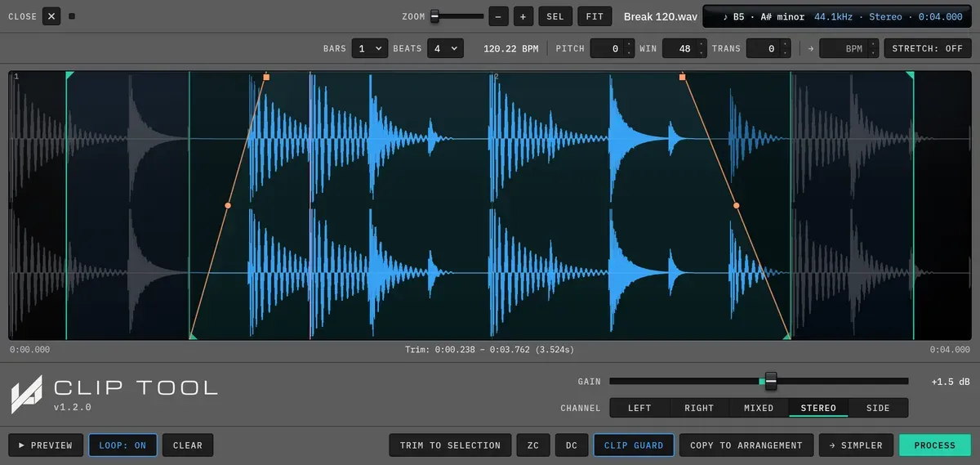Select the Side channel option
This screenshot has height=465, width=980.
(x=878, y=408)
